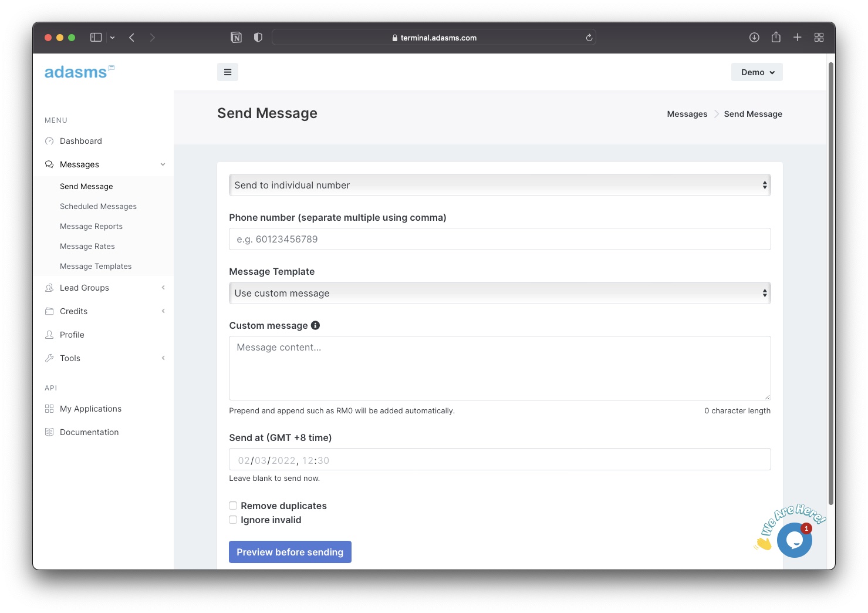Expand the Lead Groups sidebar menu
Viewport: 868px width, 613px height.
coord(85,288)
